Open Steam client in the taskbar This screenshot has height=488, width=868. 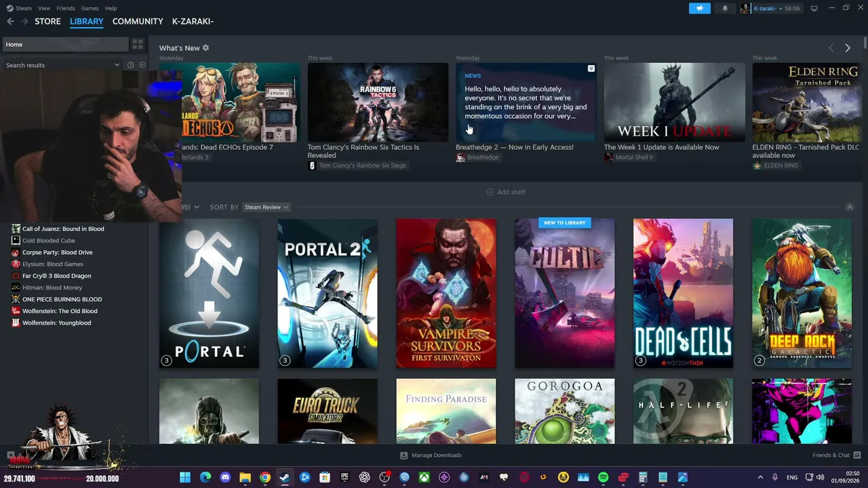(285, 478)
